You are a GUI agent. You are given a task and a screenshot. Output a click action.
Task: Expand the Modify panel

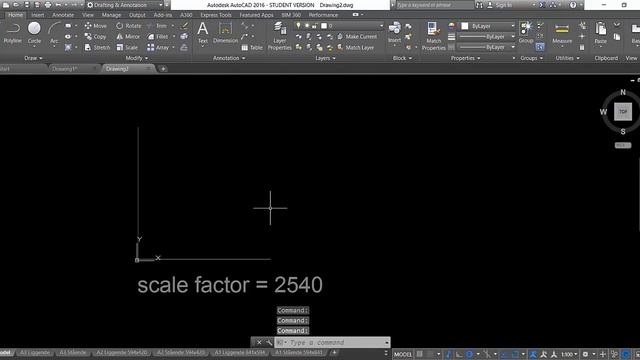(136, 58)
